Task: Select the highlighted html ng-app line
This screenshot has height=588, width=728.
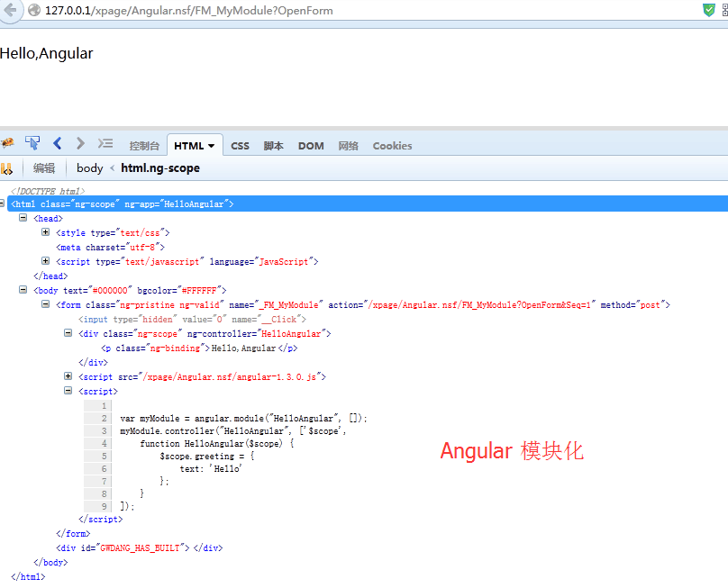Action: click(x=367, y=204)
